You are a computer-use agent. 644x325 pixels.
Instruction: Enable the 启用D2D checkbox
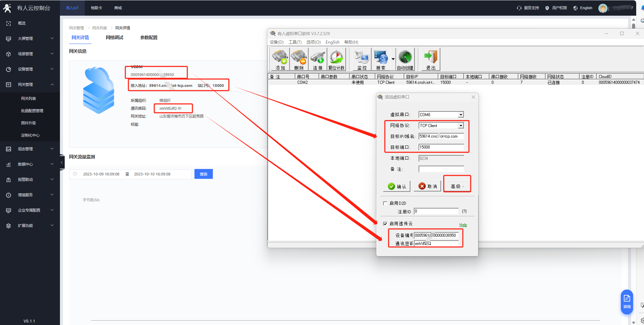coord(385,203)
